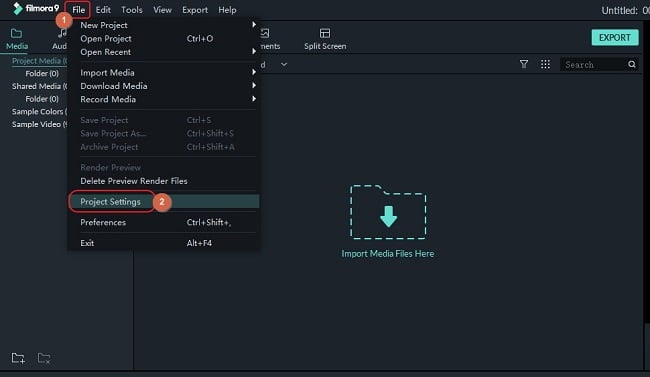Select the Sample Video tree item

39,124
